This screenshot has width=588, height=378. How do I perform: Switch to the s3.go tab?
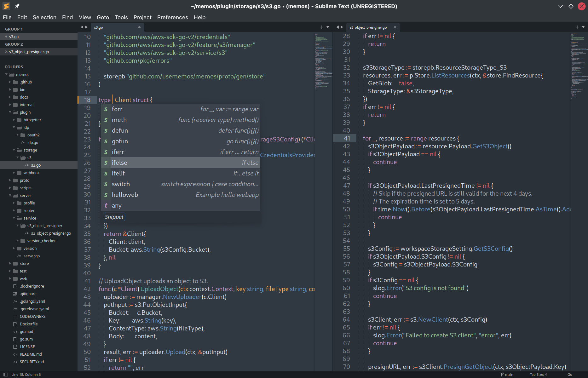(117, 27)
